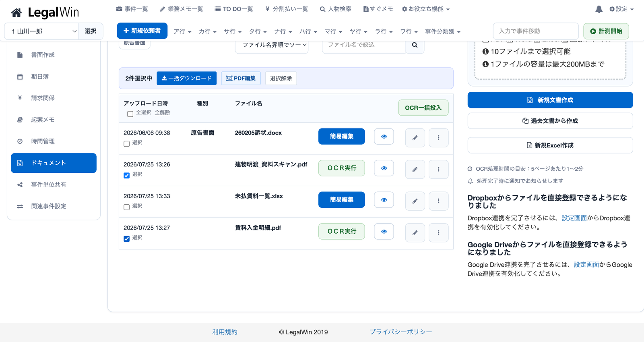Expand カ行 client dropdown
644x342 pixels.
pos(208,31)
